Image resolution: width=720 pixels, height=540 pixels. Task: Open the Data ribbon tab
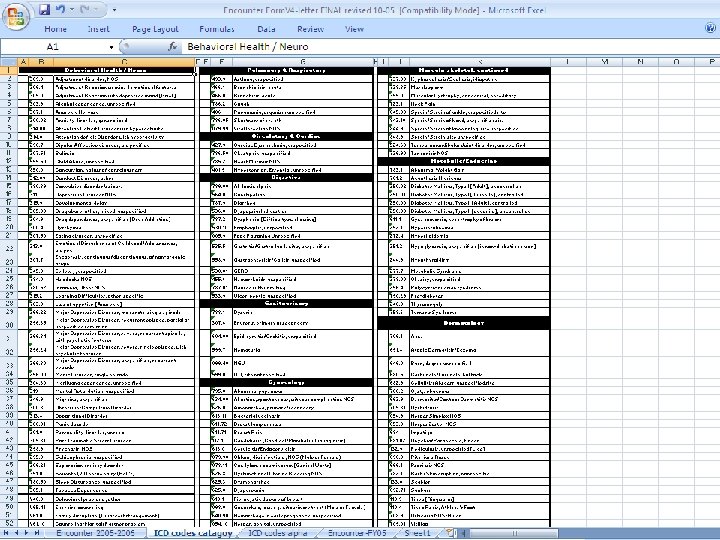[266, 29]
